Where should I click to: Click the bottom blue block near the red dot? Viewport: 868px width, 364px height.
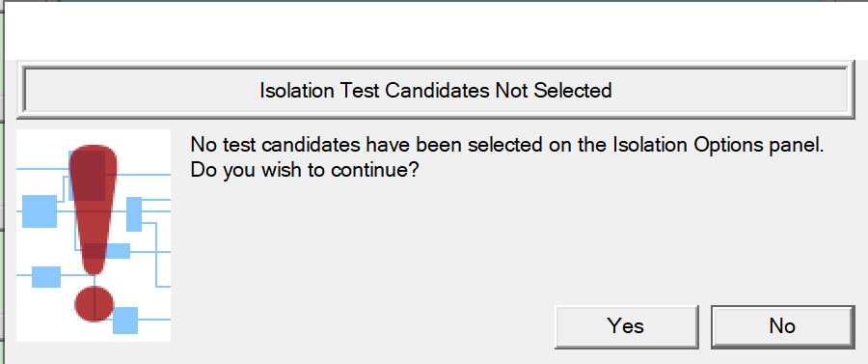(x=125, y=321)
